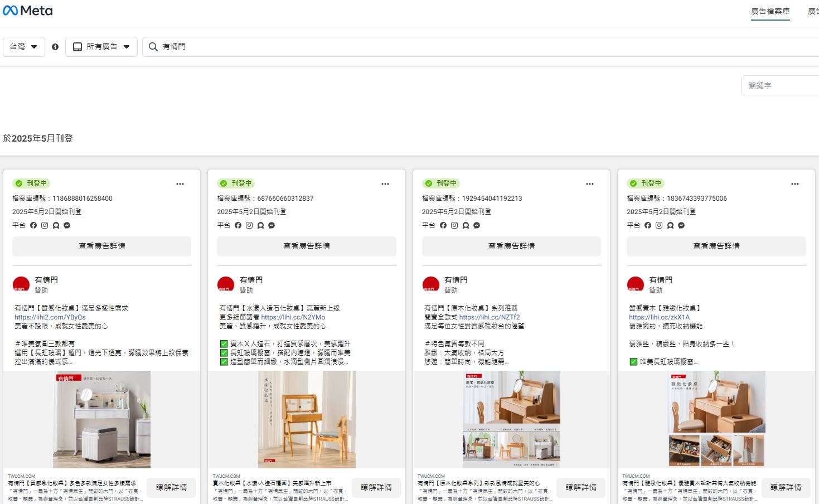Click Instagram platform icon on ad 687660660312837
819x504 pixels.
(249, 225)
